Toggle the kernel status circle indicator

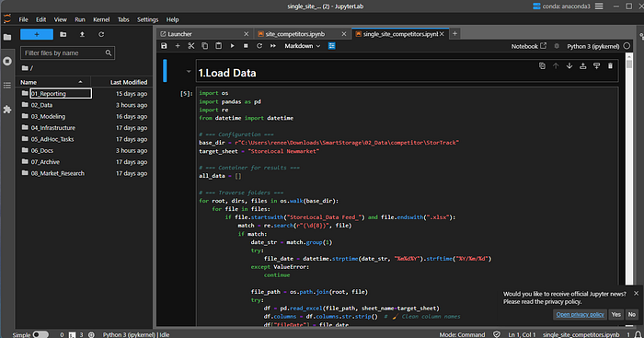627,46
